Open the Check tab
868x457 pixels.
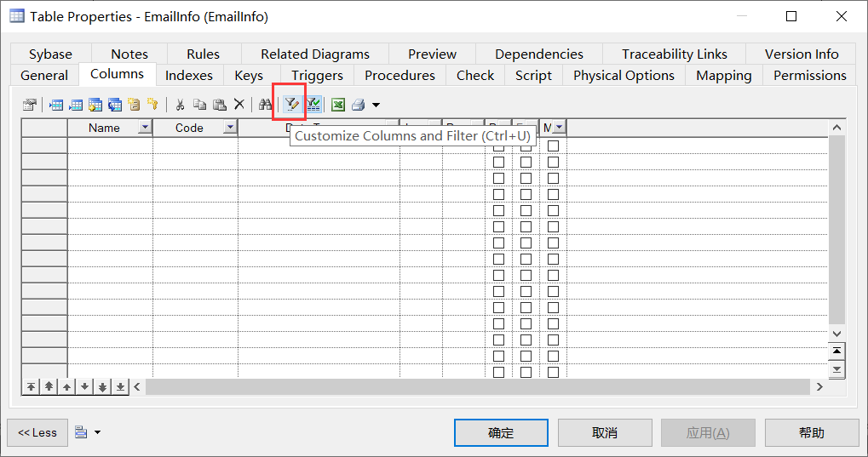[x=475, y=75]
